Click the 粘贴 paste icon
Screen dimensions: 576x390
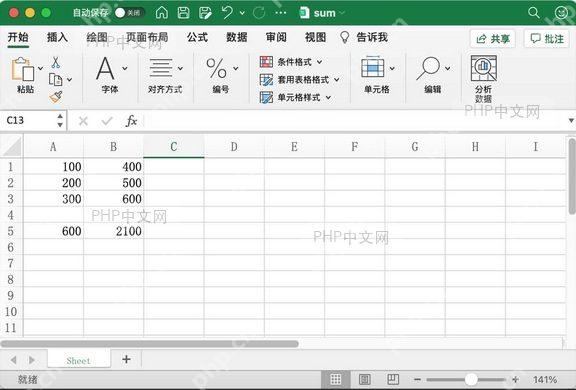coord(23,69)
